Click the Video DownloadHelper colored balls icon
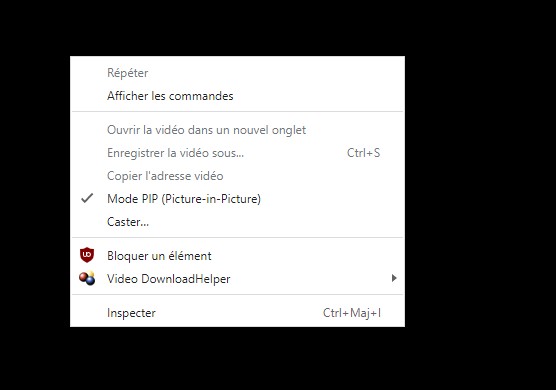The width and height of the screenshot is (556, 390). pyautogui.click(x=87, y=278)
